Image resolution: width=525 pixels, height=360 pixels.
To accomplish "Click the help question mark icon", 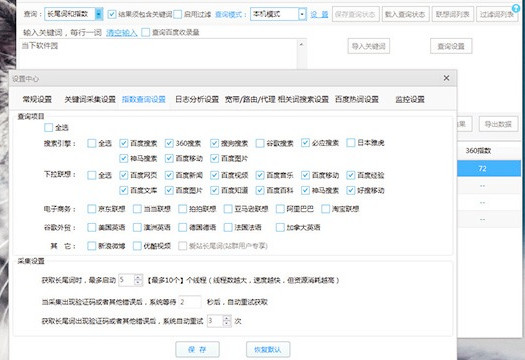I will 517,8.
